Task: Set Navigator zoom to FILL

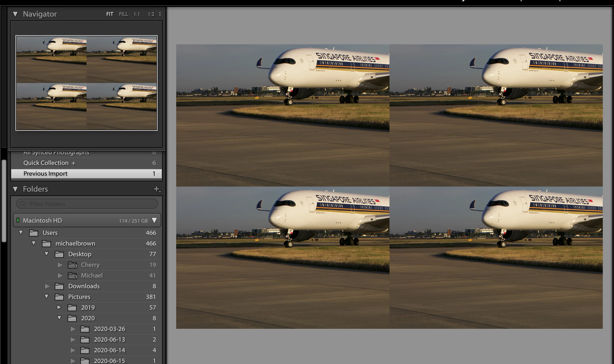Action: point(123,14)
